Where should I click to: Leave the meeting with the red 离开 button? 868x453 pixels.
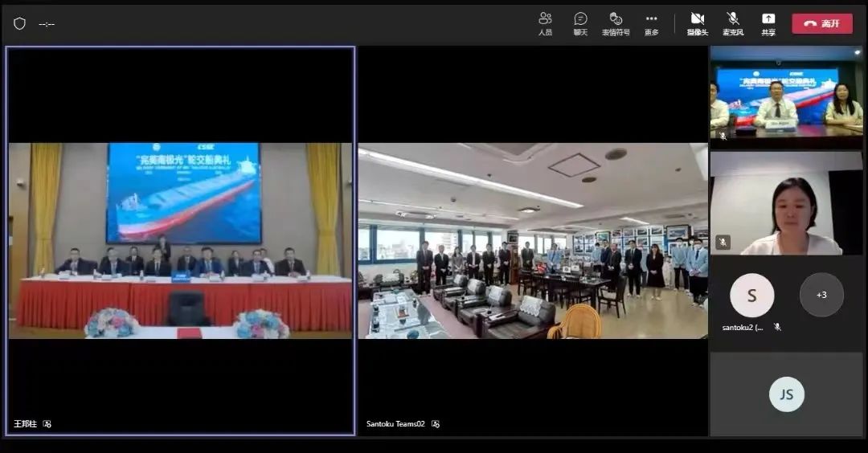coord(821,23)
